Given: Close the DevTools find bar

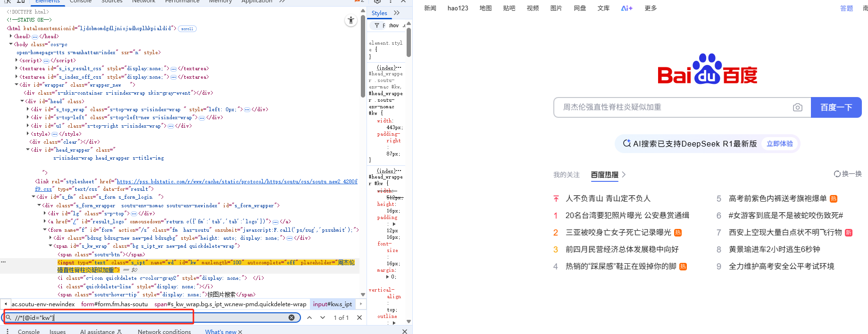Looking at the screenshot, I should click(x=359, y=318).
